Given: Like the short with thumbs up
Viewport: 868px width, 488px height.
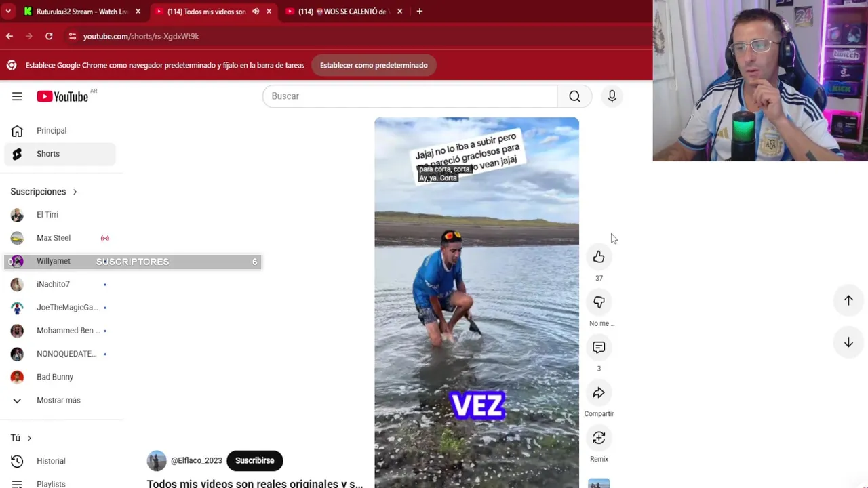Looking at the screenshot, I should click(599, 257).
